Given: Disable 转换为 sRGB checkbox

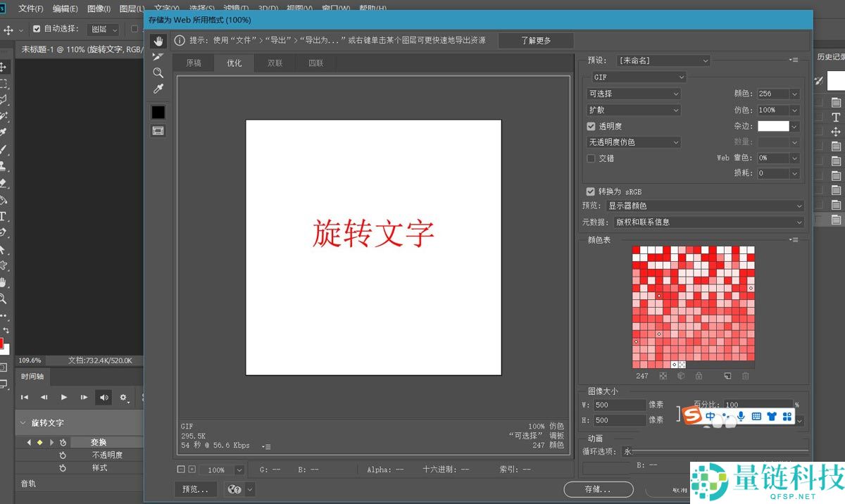Looking at the screenshot, I should click(590, 191).
